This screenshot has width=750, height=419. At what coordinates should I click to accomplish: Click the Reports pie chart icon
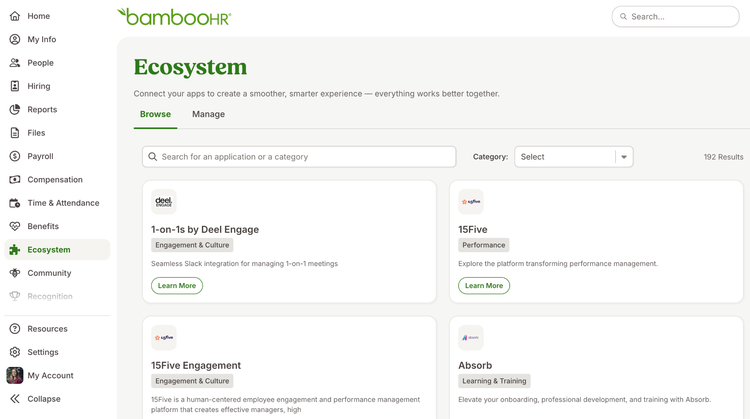15,110
